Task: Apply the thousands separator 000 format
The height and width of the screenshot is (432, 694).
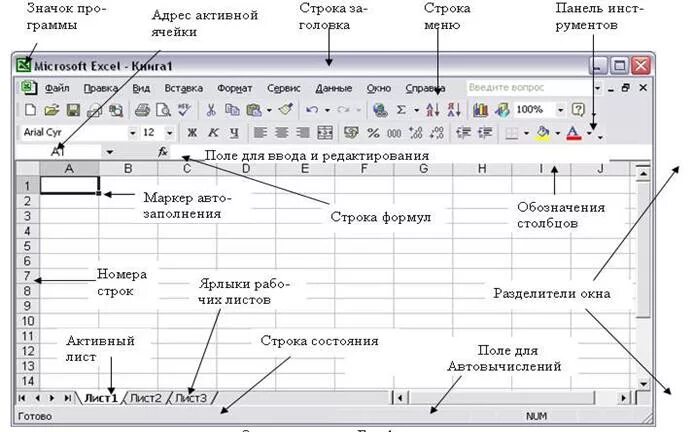Action: pyautogui.click(x=394, y=133)
